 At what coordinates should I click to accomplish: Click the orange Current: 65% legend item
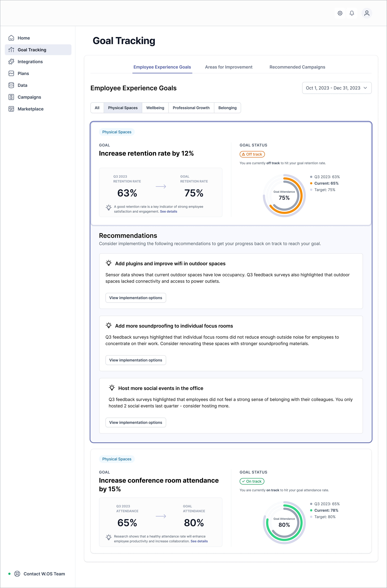(x=324, y=183)
